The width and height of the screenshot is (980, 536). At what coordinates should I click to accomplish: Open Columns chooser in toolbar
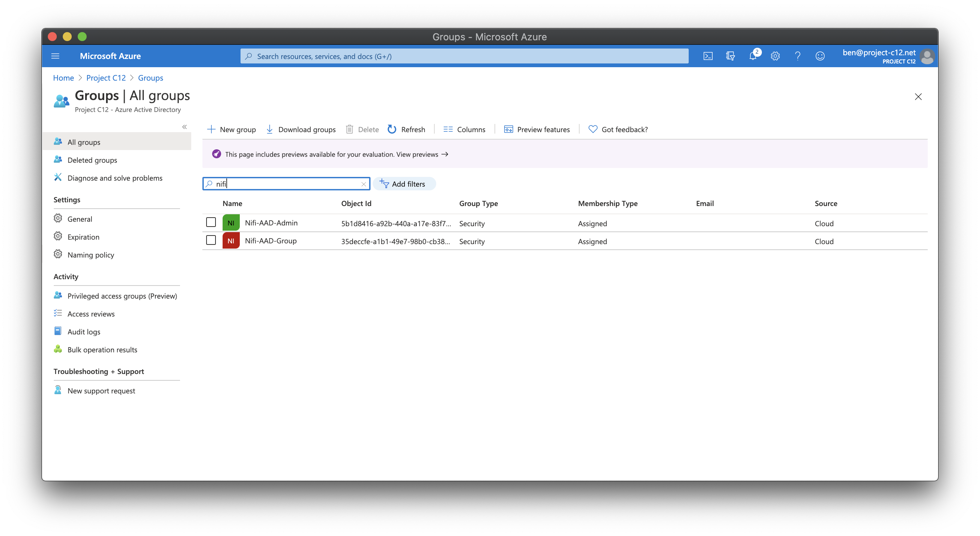point(464,130)
